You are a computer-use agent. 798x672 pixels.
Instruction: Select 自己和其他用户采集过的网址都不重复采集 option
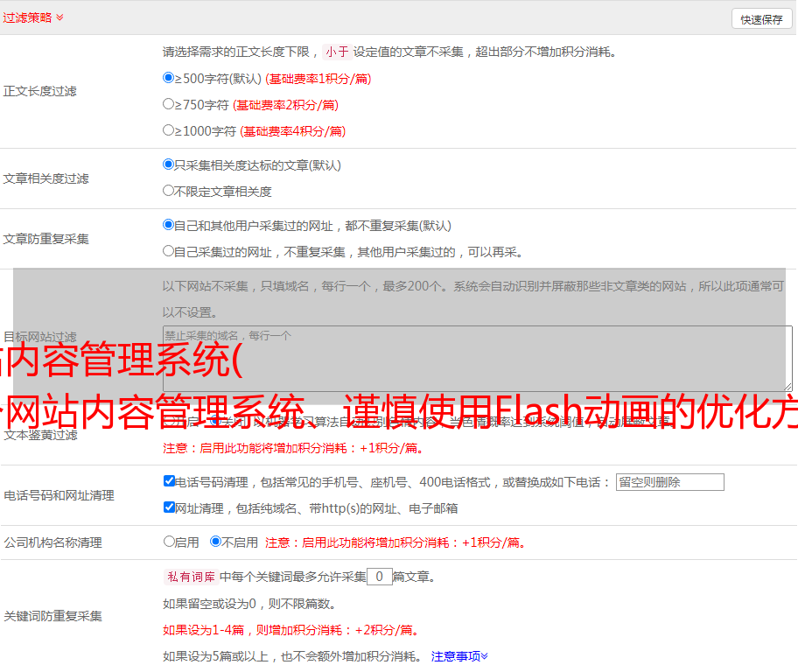(x=169, y=225)
